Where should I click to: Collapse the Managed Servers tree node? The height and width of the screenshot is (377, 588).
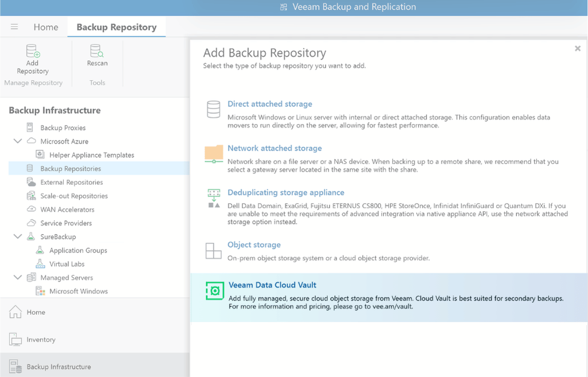click(x=17, y=277)
